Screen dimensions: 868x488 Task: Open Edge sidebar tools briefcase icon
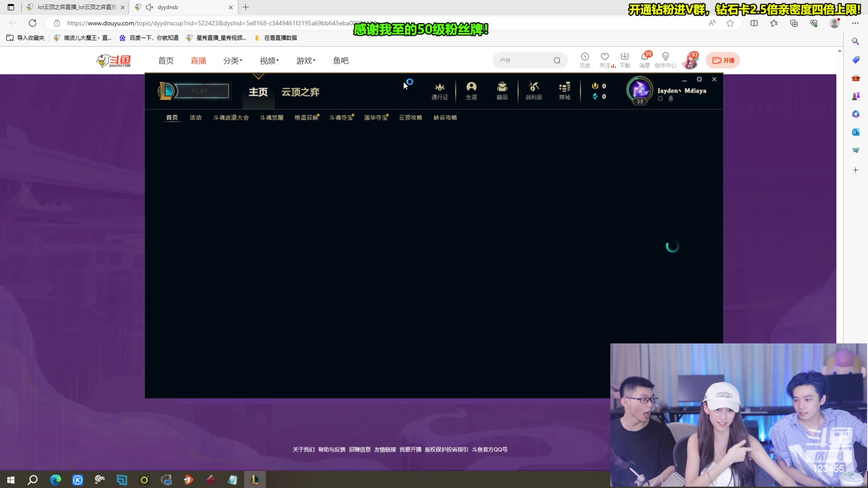point(855,78)
